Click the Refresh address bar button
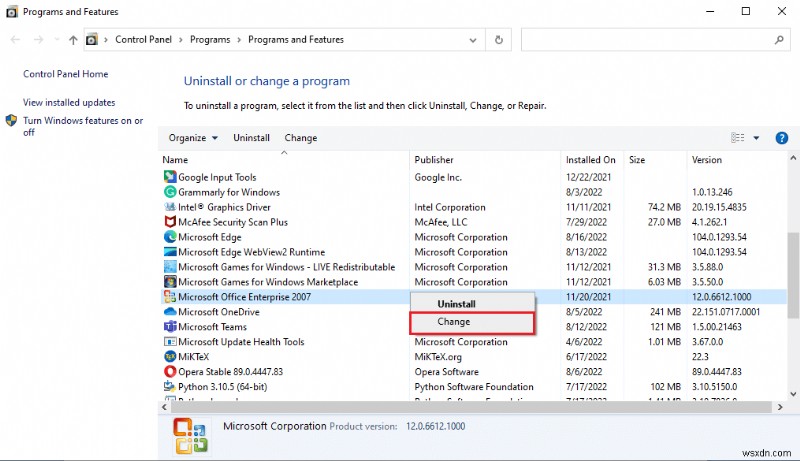This screenshot has width=800, height=461. point(499,40)
